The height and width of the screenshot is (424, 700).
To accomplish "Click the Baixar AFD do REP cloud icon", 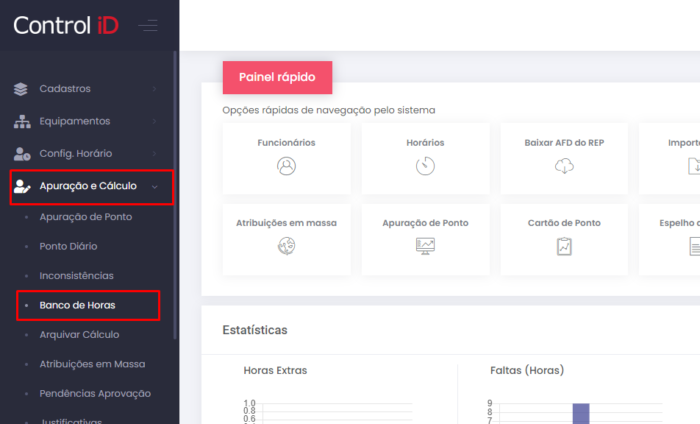I will 564,167.
